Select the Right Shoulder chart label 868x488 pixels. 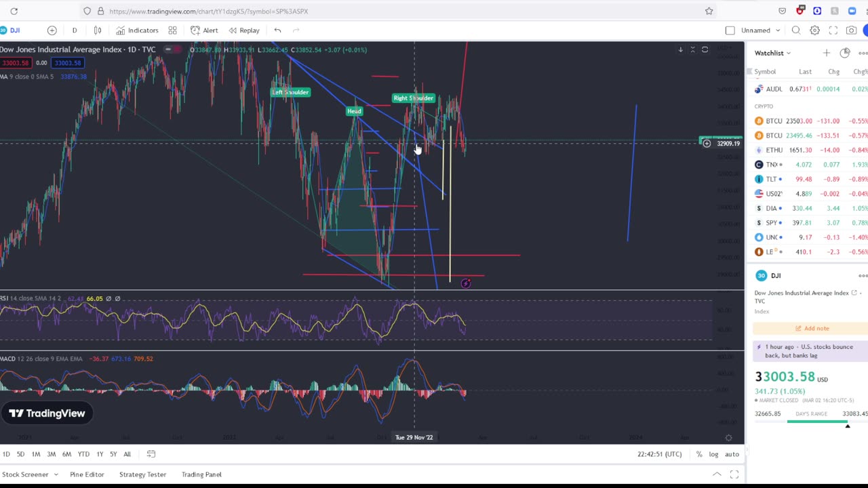(413, 98)
